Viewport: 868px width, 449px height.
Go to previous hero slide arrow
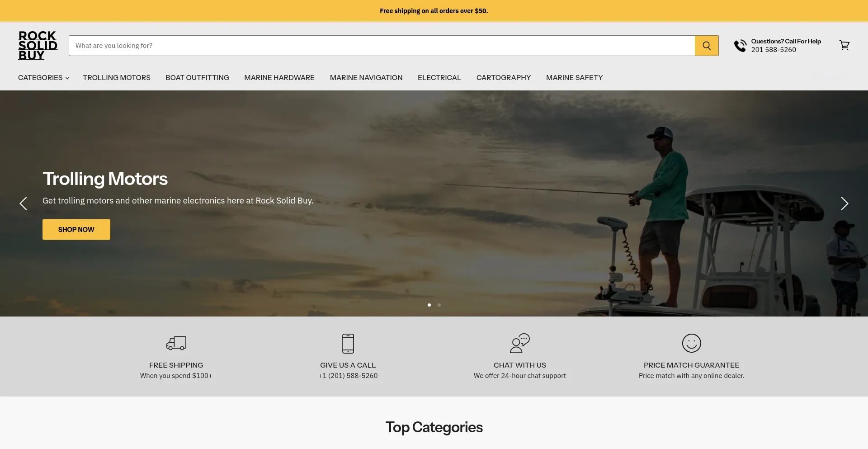click(24, 203)
